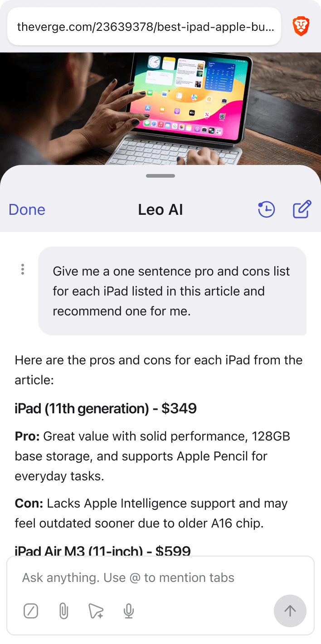Tap the iPad article hero image
Viewport: 321px width, 644px height.
coord(160,108)
